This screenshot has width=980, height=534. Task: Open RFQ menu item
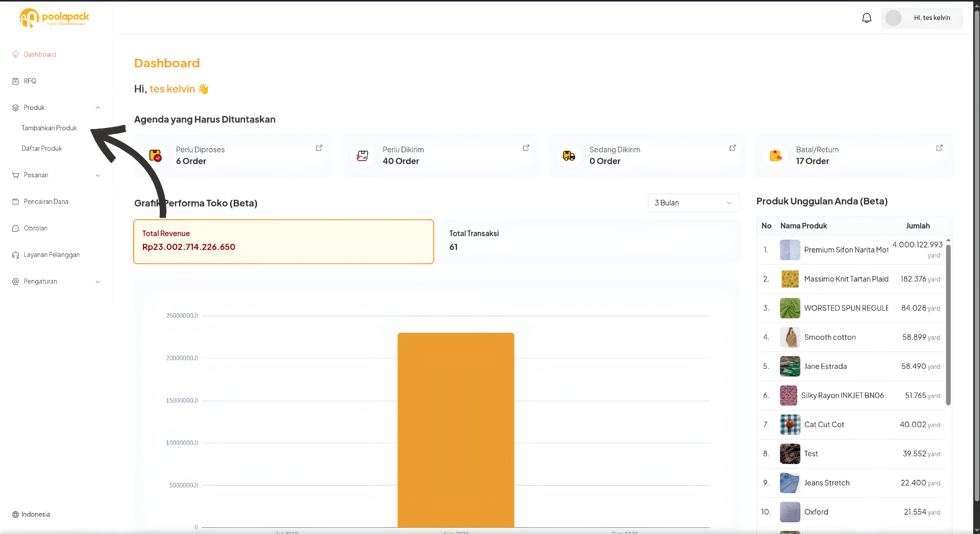(x=30, y=81)
